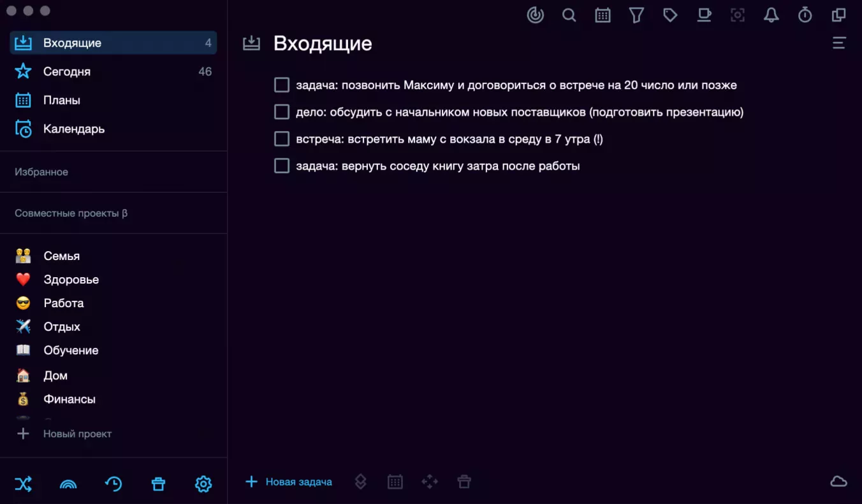Open the settings gear icon
Viewport: 862px width, 504px height.
pos(203,484)
